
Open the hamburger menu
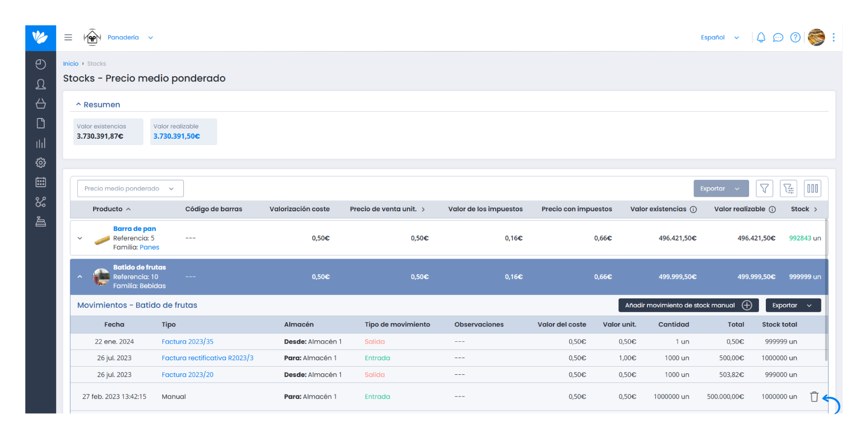click(x=68, y=38)
